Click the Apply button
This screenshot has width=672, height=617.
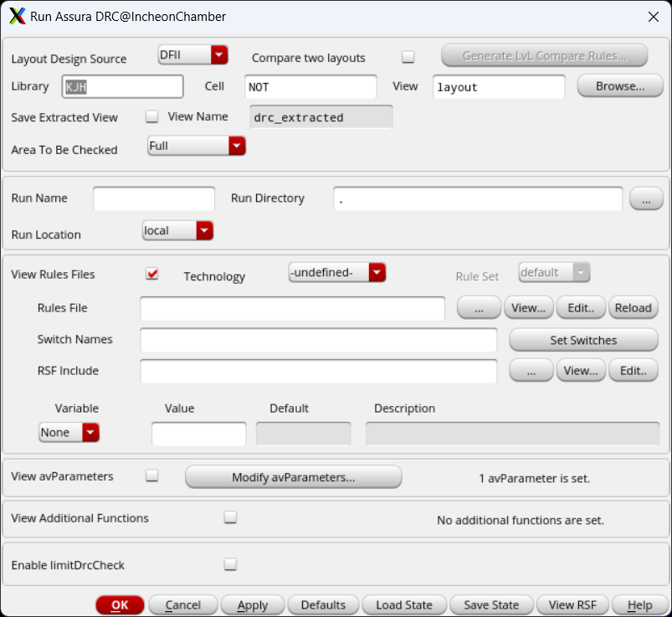click(x=253, y=605)
